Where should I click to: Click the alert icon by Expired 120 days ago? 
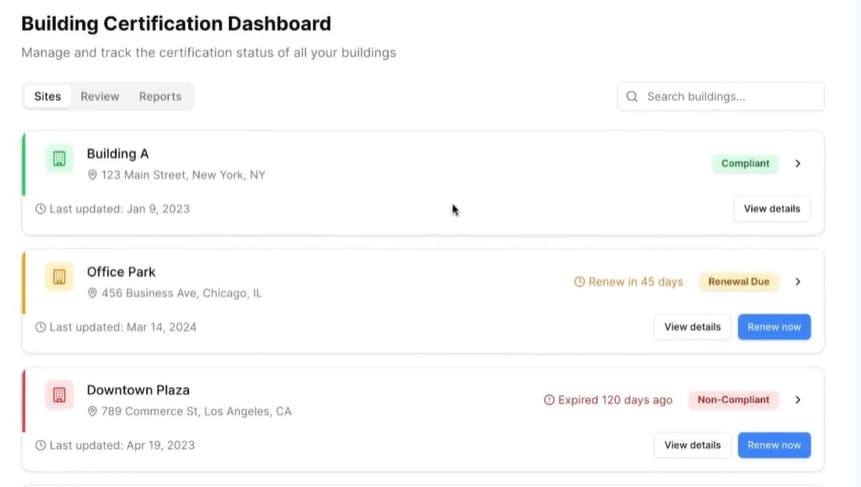549,400
